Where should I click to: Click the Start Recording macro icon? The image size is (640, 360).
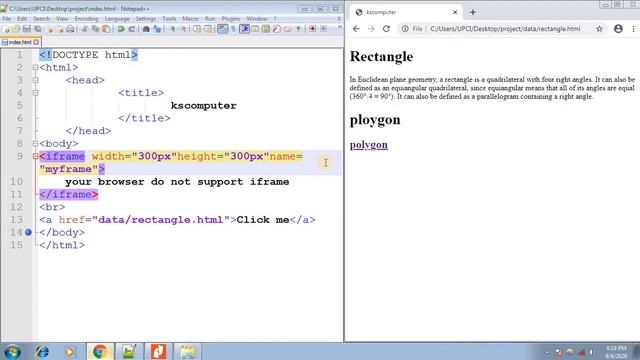(313, 29)
